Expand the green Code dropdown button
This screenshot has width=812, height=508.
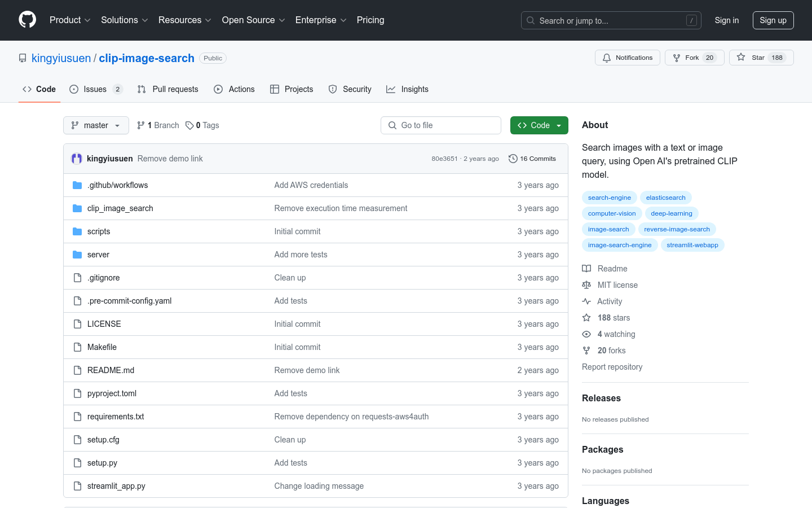(539, 125)
